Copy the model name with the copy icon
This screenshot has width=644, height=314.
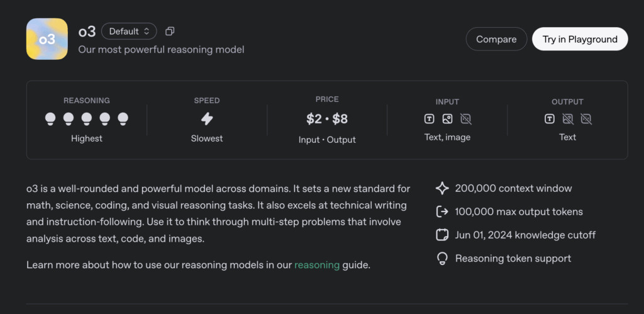(170, 31)
